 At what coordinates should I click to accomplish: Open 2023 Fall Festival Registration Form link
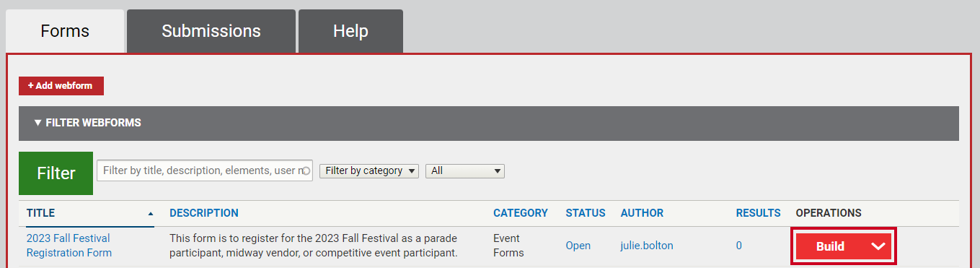(69, 246)
